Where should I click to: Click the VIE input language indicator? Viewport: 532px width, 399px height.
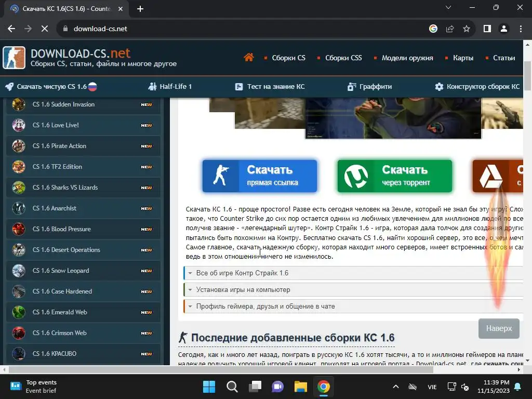(432, 387)
